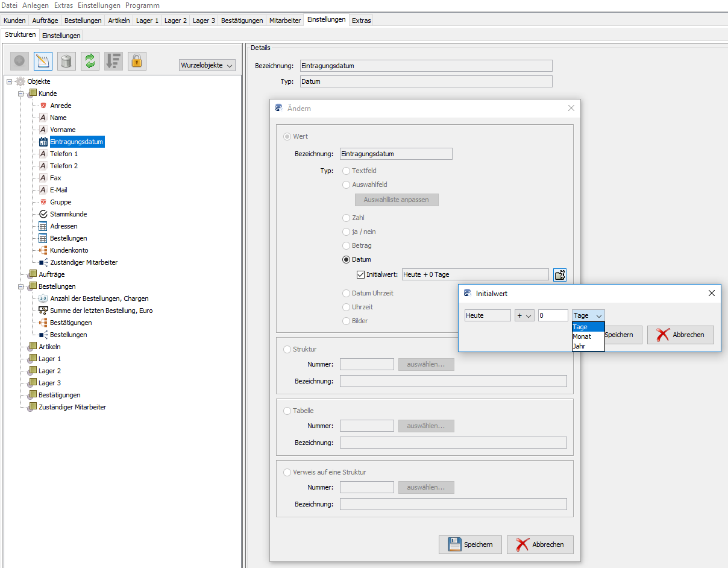This screenshot has width=728, height=568.
Task: Switch to the Lager 2 tab
Action: point(176,21)
